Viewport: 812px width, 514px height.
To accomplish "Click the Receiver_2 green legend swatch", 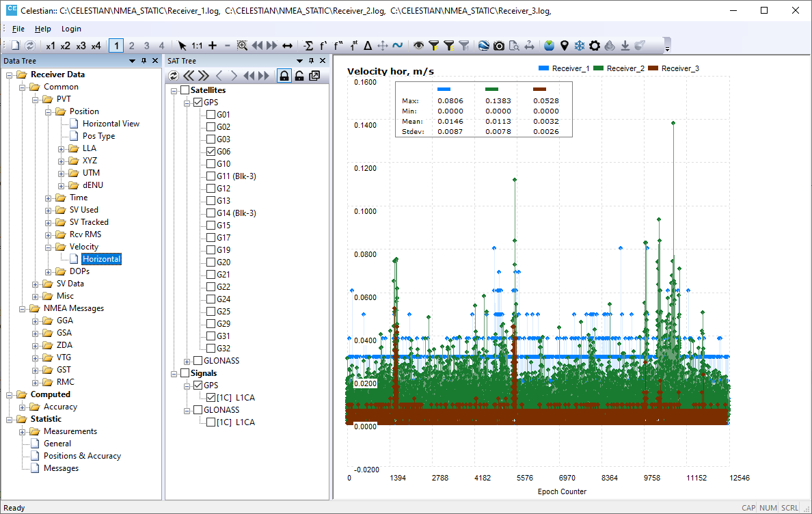I will tap(599, 68).
